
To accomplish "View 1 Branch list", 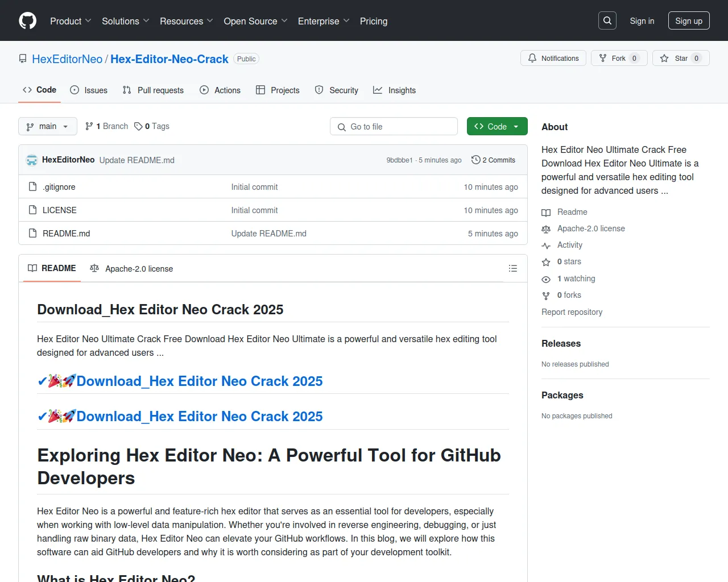I will tap(107, 126).
